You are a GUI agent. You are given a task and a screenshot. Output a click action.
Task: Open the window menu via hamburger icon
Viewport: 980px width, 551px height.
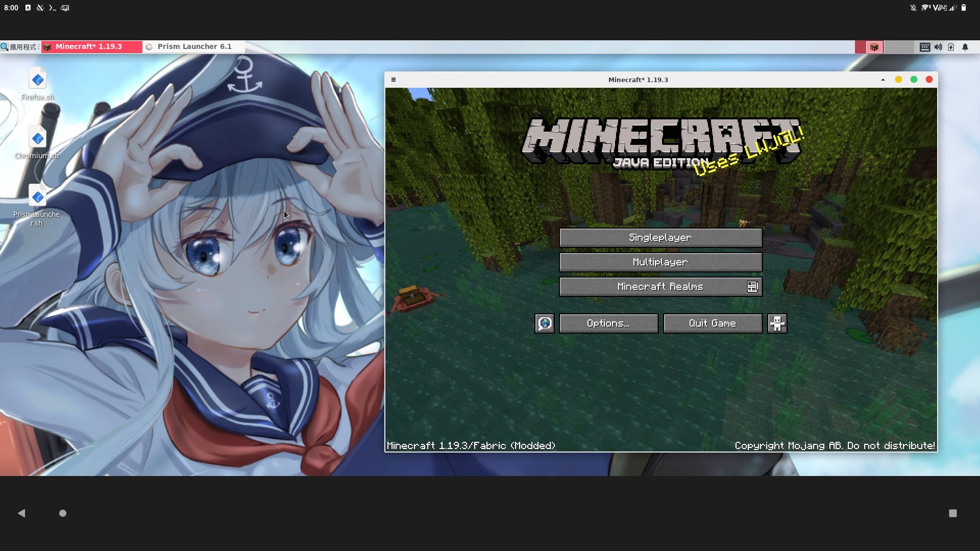pos(393,80)
